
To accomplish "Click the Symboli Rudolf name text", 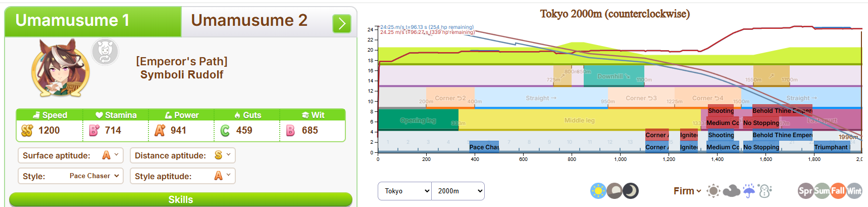I will pos(182,74).
